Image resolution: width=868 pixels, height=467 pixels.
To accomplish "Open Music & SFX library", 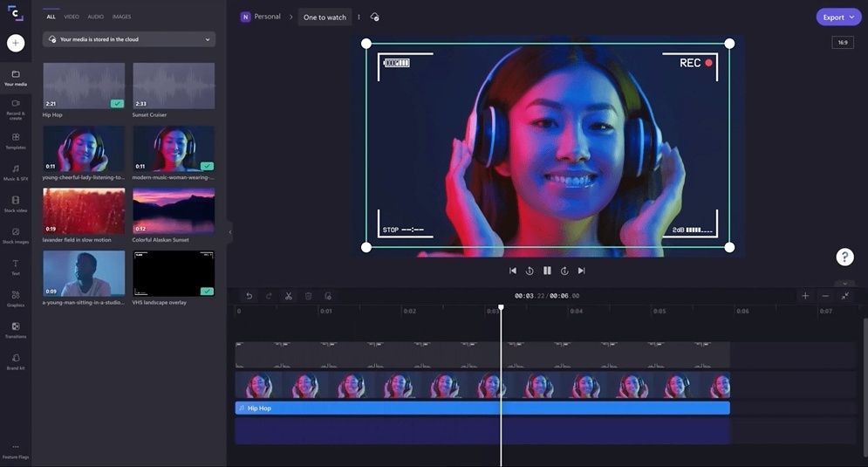I will (16, 172).
